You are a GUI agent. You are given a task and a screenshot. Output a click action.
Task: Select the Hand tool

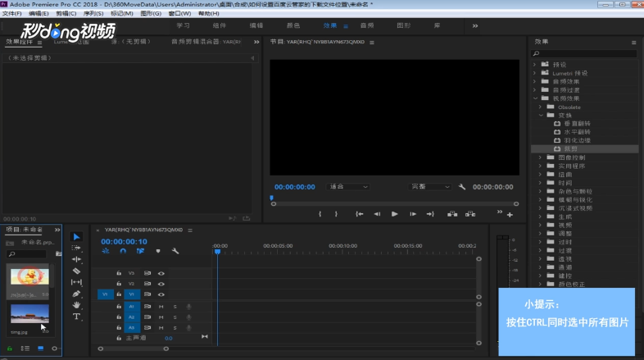tap(76, 305)
